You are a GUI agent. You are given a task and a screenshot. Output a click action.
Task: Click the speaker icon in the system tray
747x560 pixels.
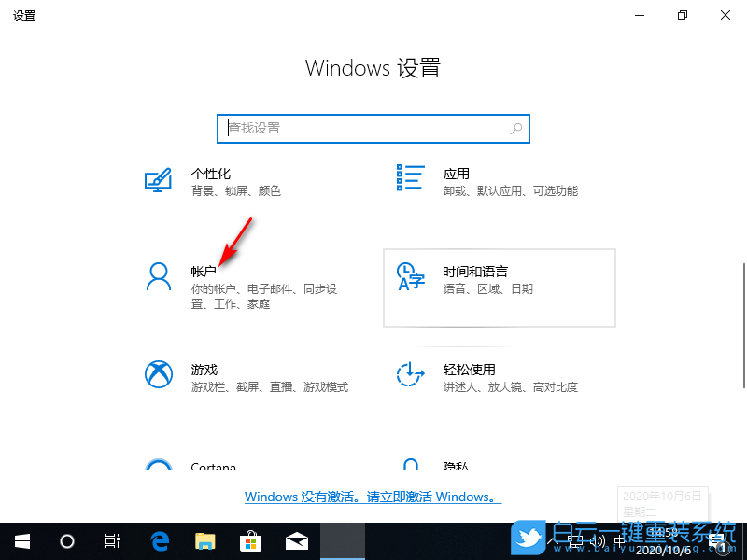tap(599, 539)
